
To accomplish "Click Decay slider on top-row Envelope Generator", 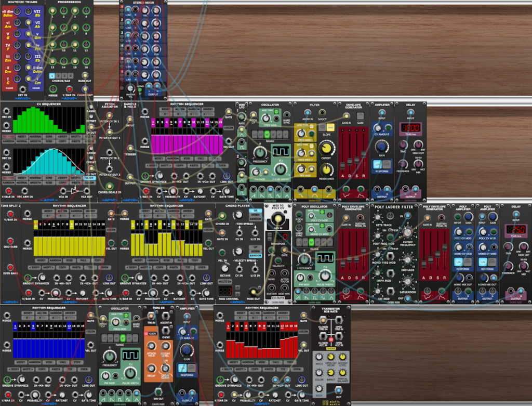I will 350,163.
